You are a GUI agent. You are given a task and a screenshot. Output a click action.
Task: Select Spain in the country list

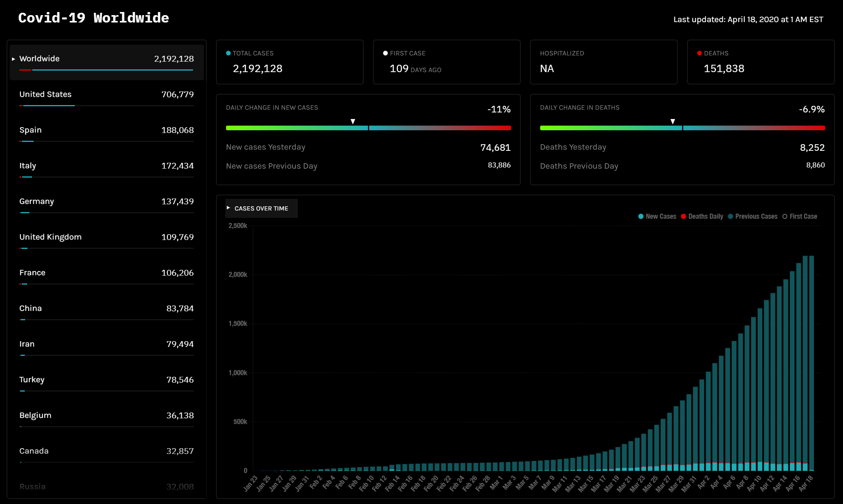[x=107, y=134]
